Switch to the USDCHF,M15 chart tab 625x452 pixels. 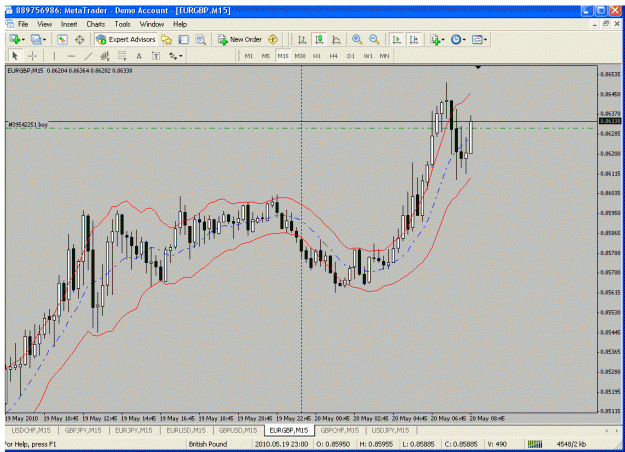[x=31, y=430]
